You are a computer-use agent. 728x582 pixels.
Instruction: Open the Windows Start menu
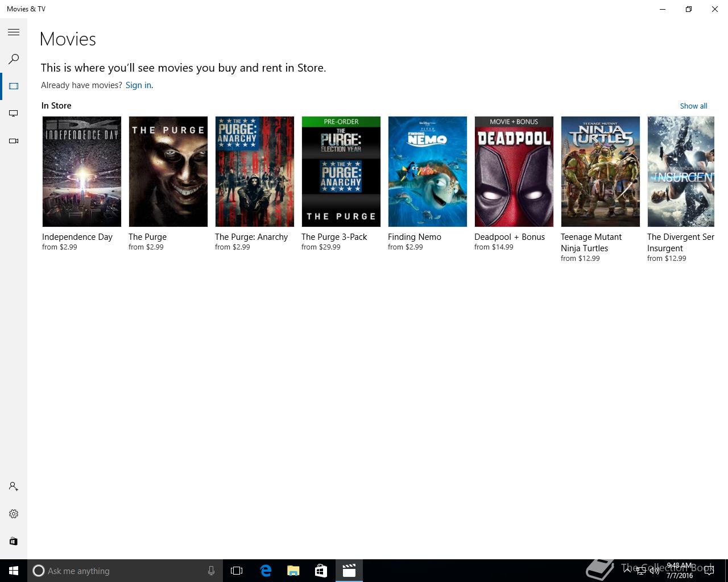(x=14, y=571)
